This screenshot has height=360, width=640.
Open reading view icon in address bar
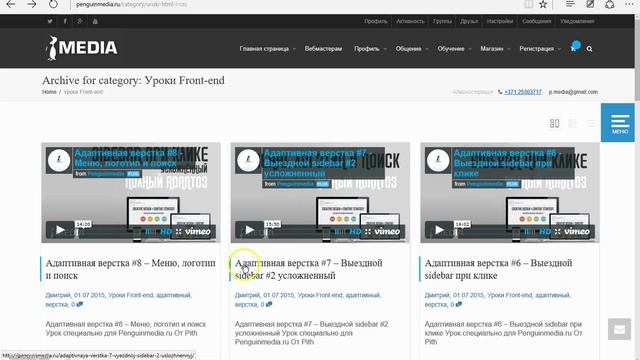[x=528, y=4]
